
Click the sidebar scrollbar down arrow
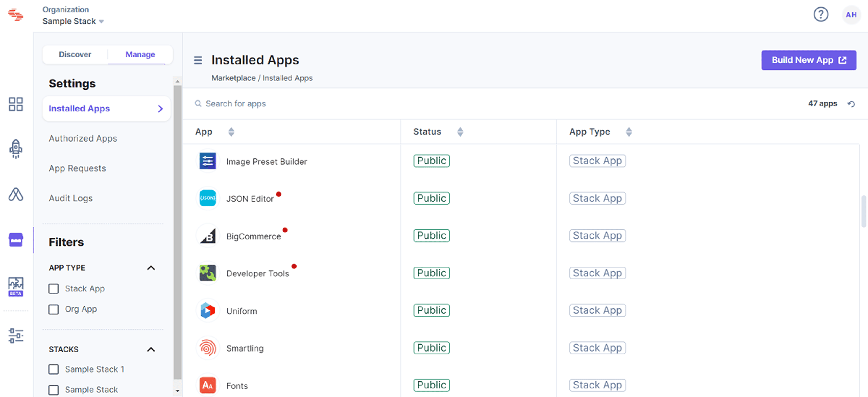pos(177,391)
